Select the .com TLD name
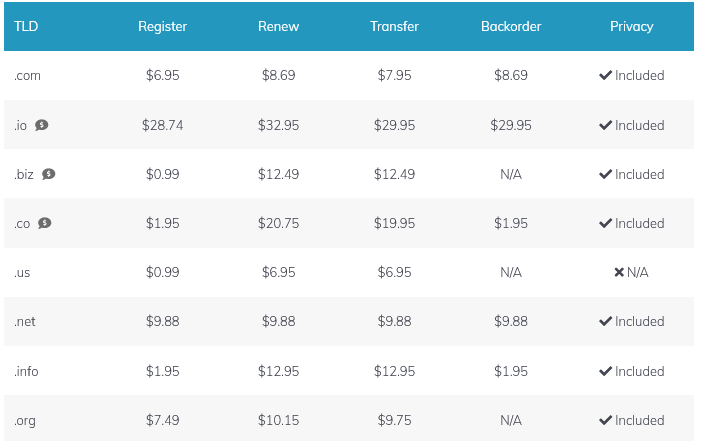This screenshot has width=701, height=441. [x=27, y=76]
